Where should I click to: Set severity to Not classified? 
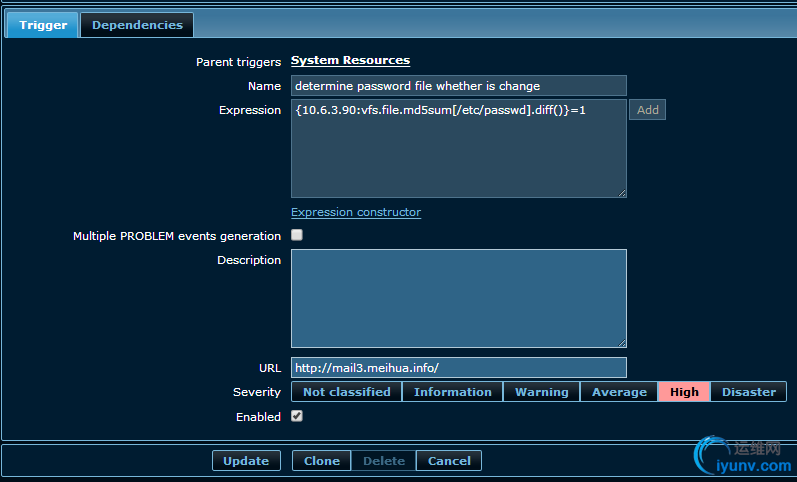pyautogui.click(x=346, y=392)
